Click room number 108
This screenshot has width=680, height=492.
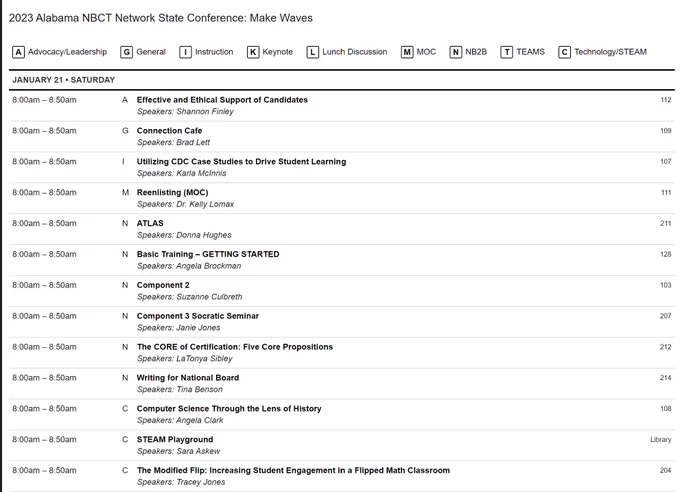point(666,409)
